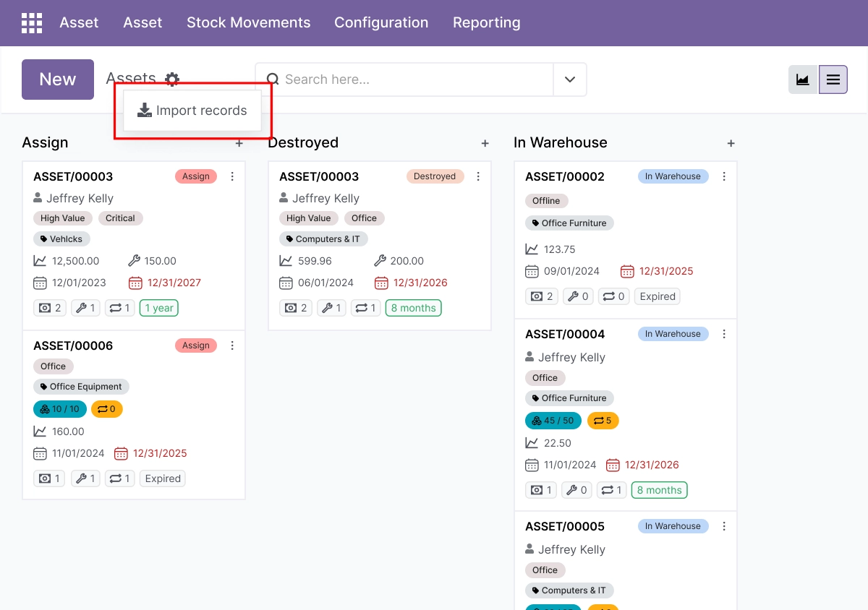Open ASSET/00005 card three-dot menu
Image resolution: width=868 pixels, height=610 pixels.
(x=724, y=526)
